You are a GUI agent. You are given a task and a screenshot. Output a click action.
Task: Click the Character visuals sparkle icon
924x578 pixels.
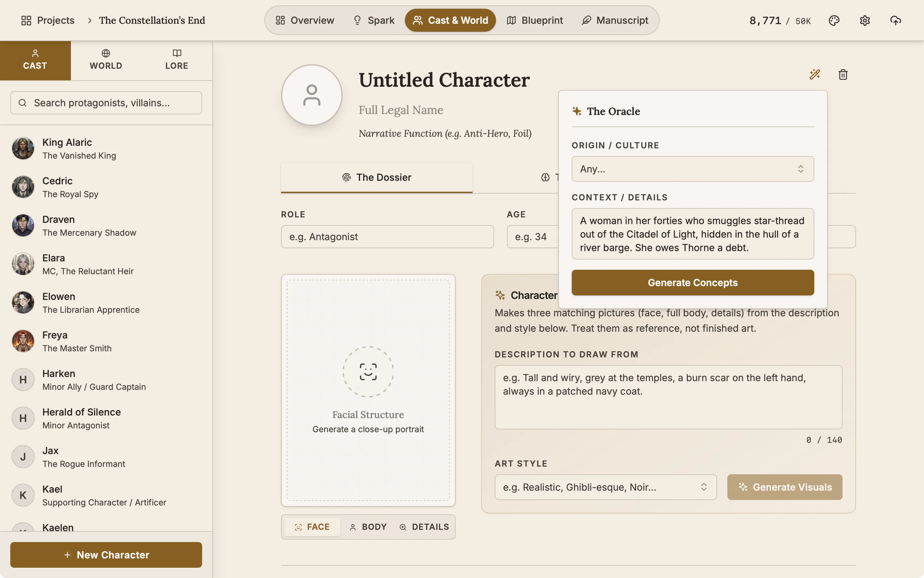[500, 295]
